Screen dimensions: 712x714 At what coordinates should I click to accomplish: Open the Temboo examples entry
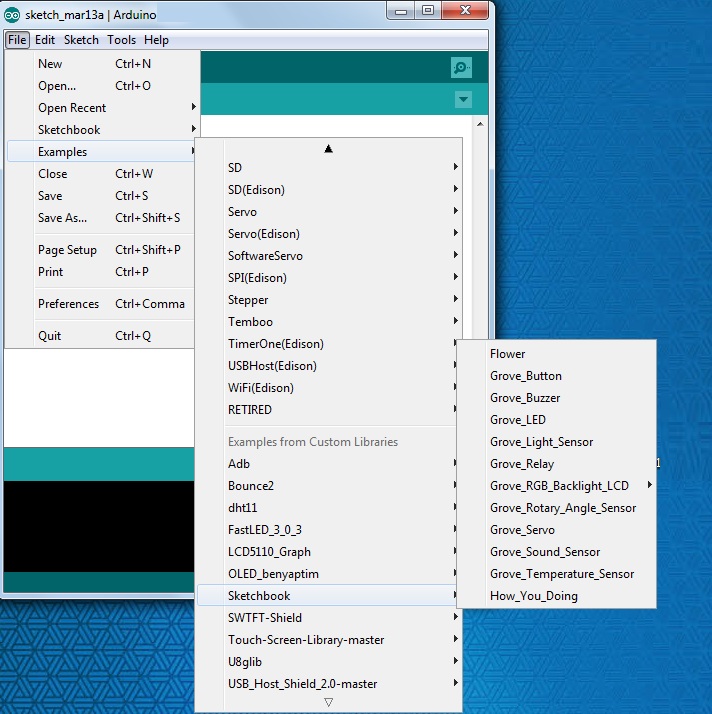tap(329, 321)
